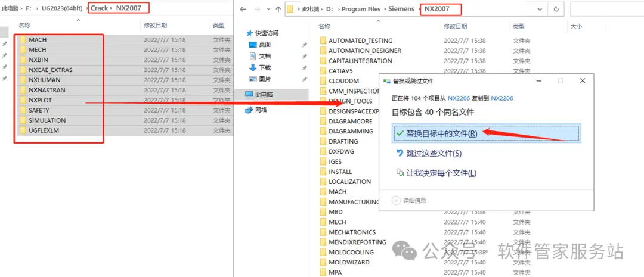Select MECHATRONICS folder in right window
This screenshot has width=644, height=277.
[352, 232]
